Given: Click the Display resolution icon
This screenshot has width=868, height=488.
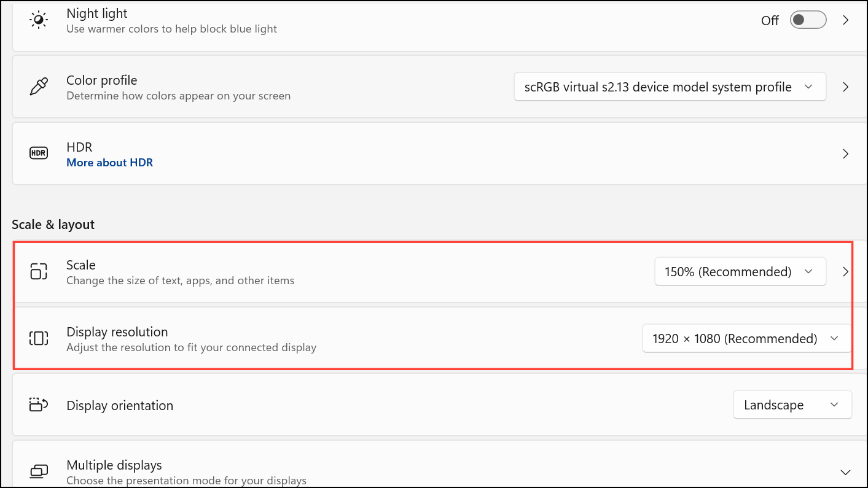Looking at the screenshot, I should (x=39, y=338).
